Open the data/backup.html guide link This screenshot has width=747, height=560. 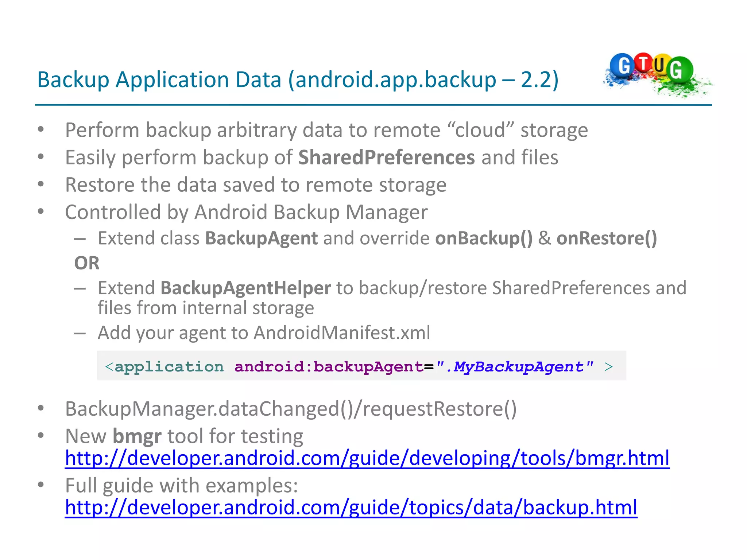(x=351, y=507)
